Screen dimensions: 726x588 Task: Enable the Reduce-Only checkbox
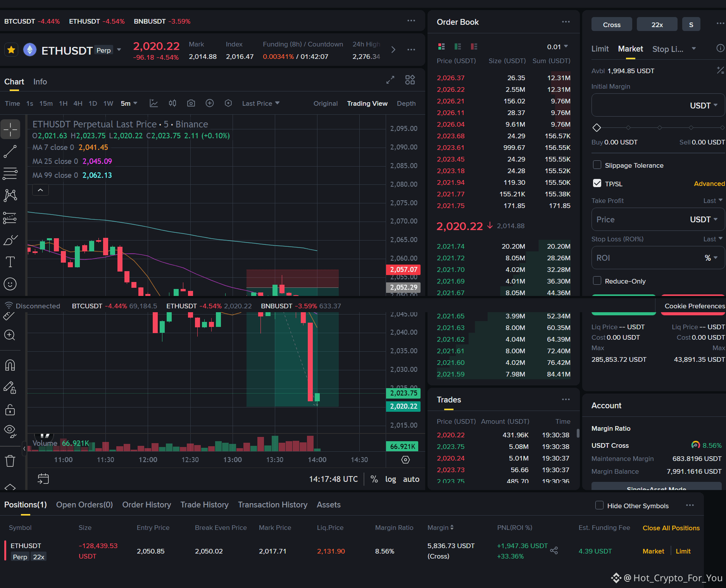click(597, 281)
